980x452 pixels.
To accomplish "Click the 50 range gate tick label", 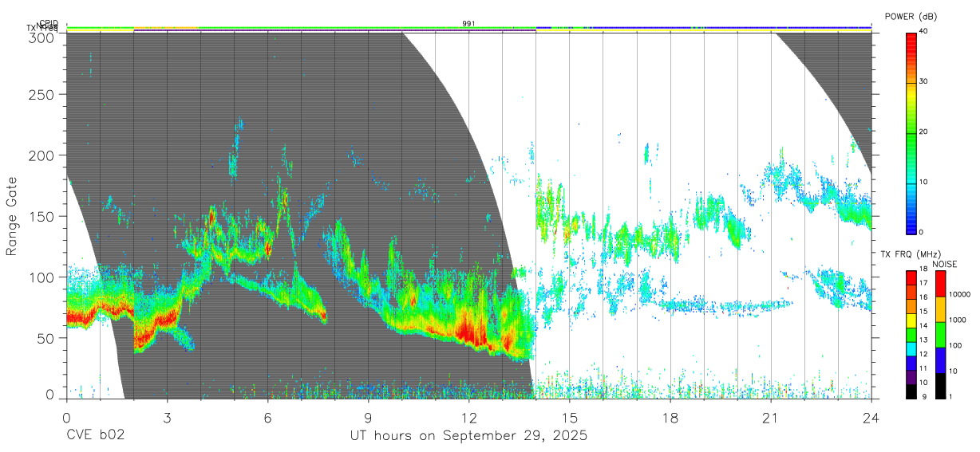I will [x=47, y=338].
